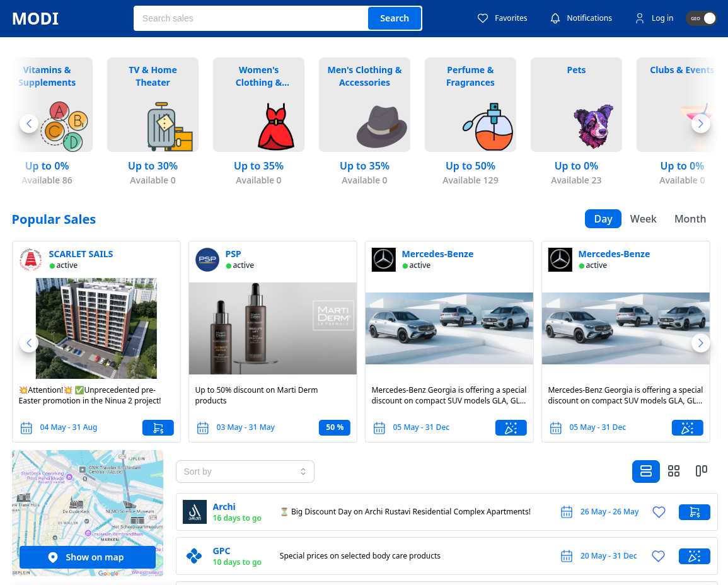Screen dimensions: 728x585
Task: Click the blue Search button
Action: tap(395, 18)
